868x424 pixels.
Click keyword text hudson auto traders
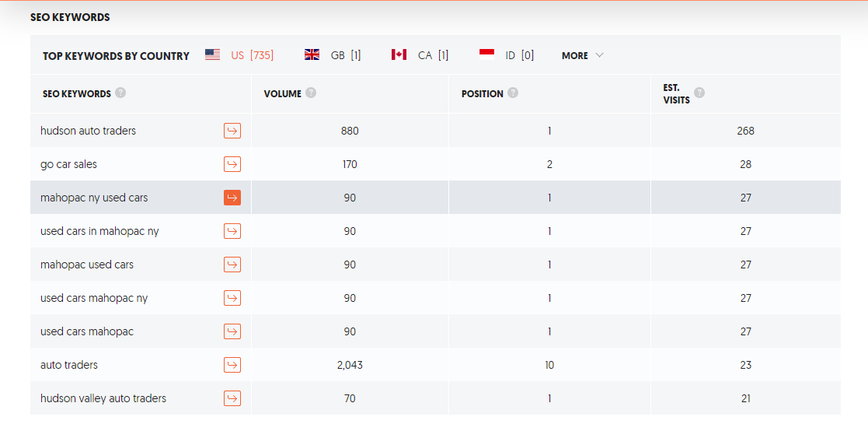[88, 131]
